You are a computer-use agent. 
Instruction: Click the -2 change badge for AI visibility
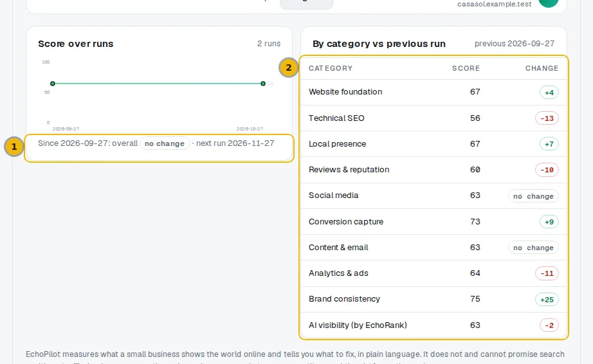[549, 325]
